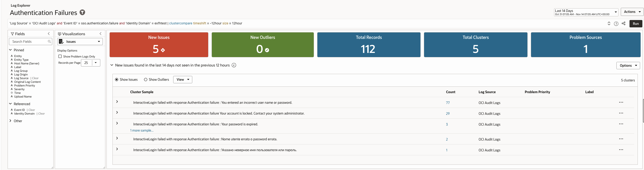Click the red New Issues tile

[x=159, y=45]
